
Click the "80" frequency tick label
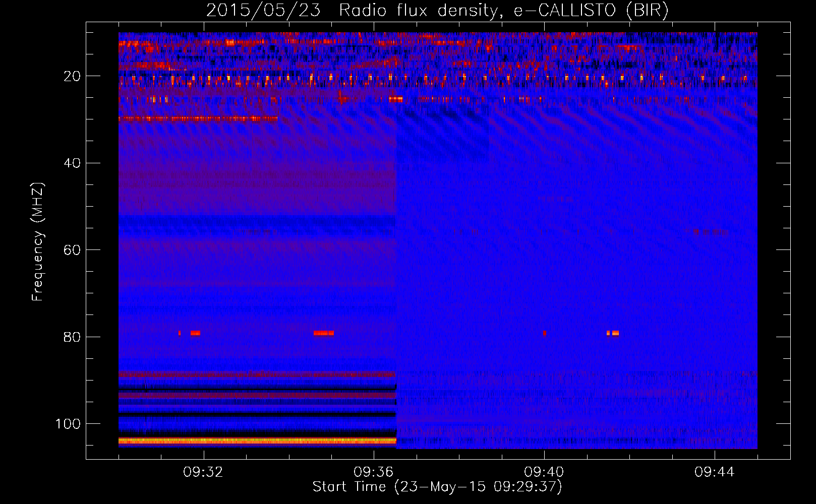click(72, 337)
